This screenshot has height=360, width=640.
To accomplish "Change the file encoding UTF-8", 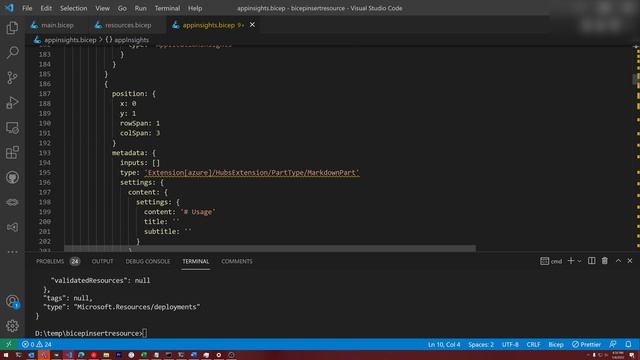I will point(510,344).
